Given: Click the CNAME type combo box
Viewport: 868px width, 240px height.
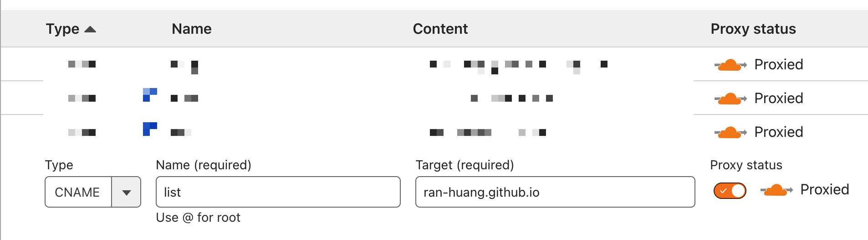Looking at the screenshot, I should tap(78, 192).
